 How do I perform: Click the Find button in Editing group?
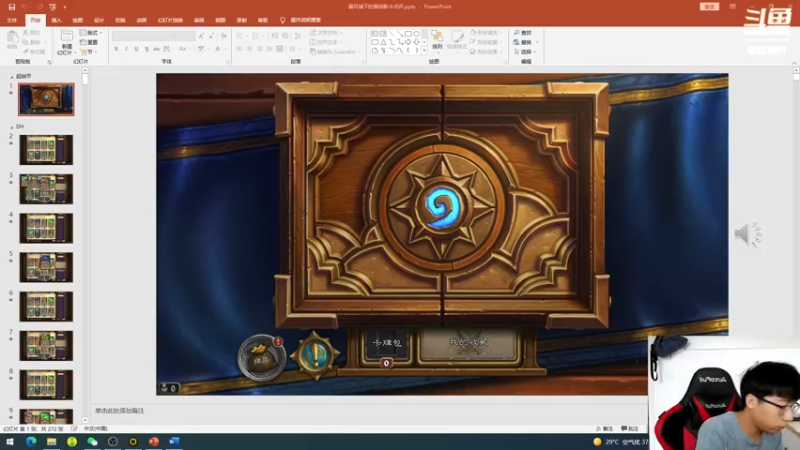tap(523, 33)
